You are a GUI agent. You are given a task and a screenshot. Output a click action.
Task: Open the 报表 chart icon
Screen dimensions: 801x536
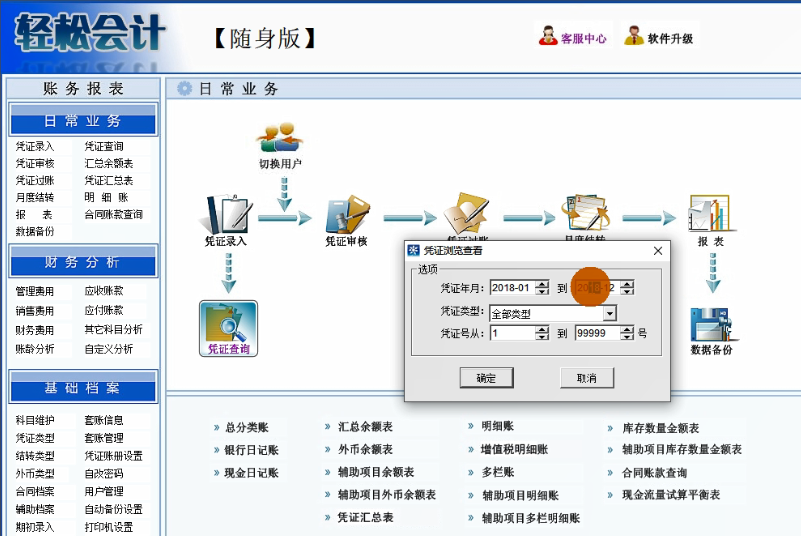710,220
